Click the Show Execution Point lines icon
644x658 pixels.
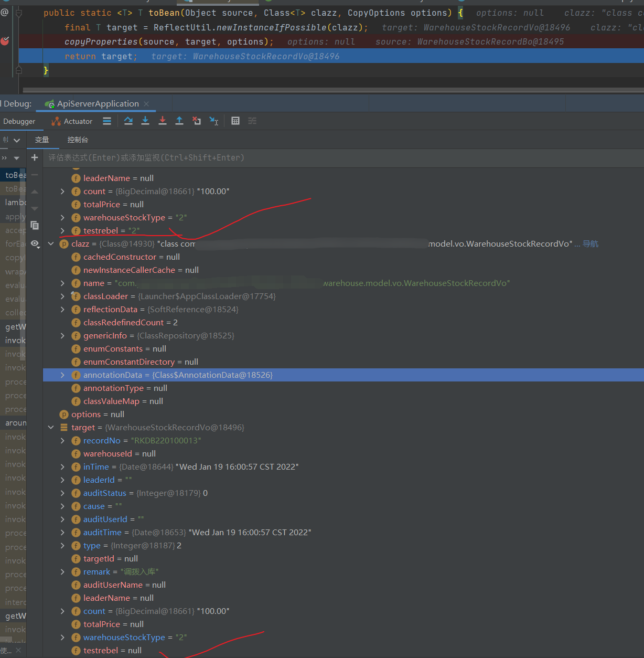[x=107, y=121]
